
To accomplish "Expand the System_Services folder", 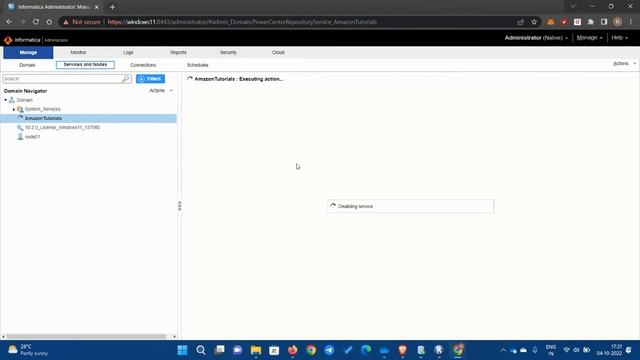I will pyautogui.click(x=14, y=109).
